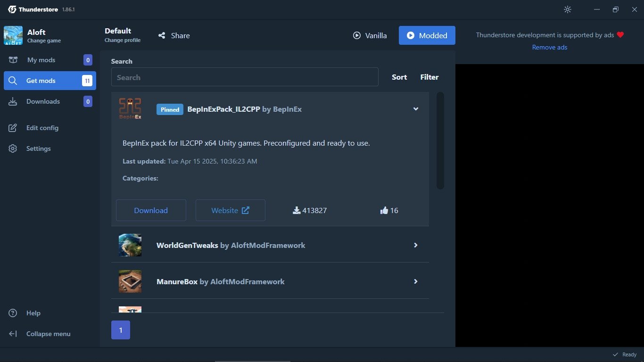Image resolution: width=644 pixels, height=362 pixels.
Task: Click the My mods box icon
Action: point(13,60)
